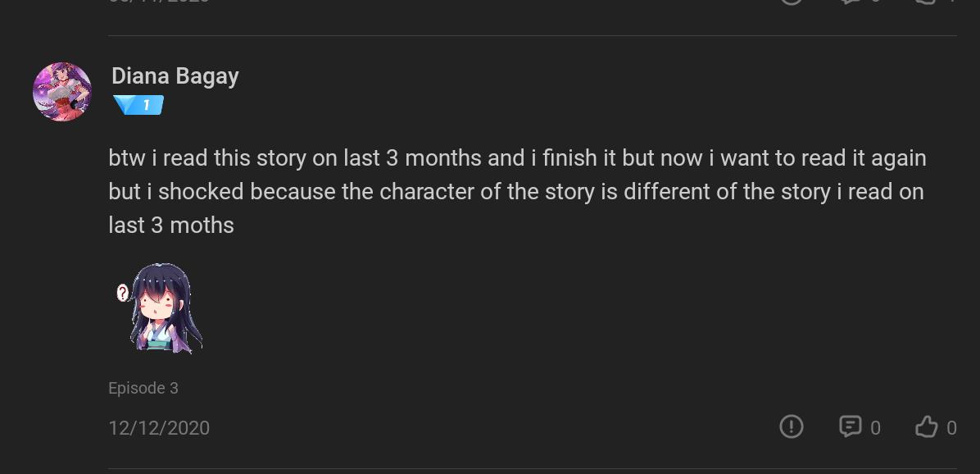This screenshot has width=980, height=474.
Task: Click the comment line starting with "btw i read"
Action: point(517,157)
